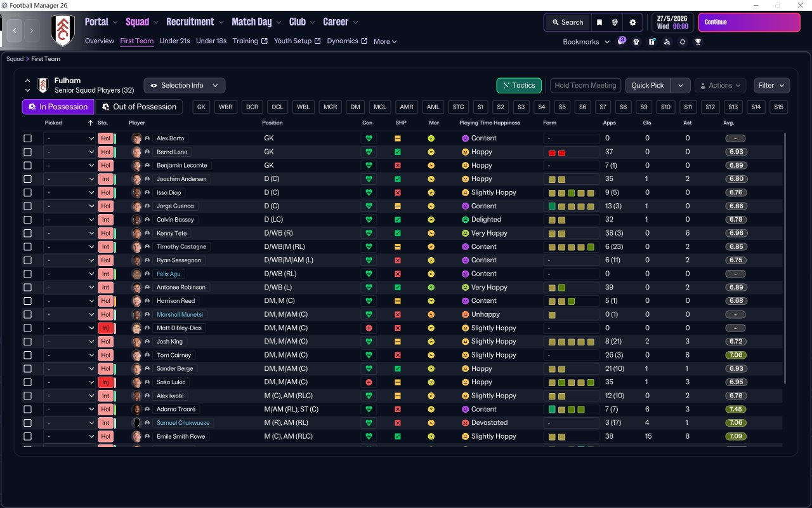Viewport: 812px width, 508px height.
Task: Click Jorge Cuenca's yellow sharpness icon
Action: point(398,206)
